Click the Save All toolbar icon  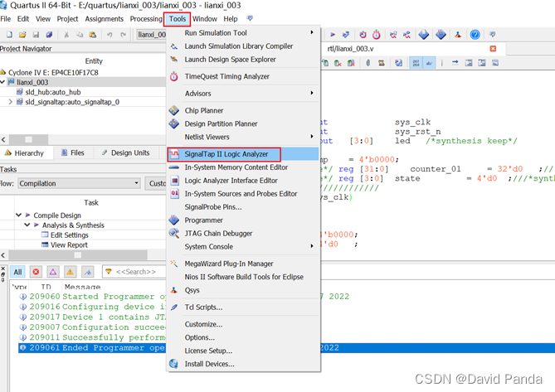click(49, 35)
